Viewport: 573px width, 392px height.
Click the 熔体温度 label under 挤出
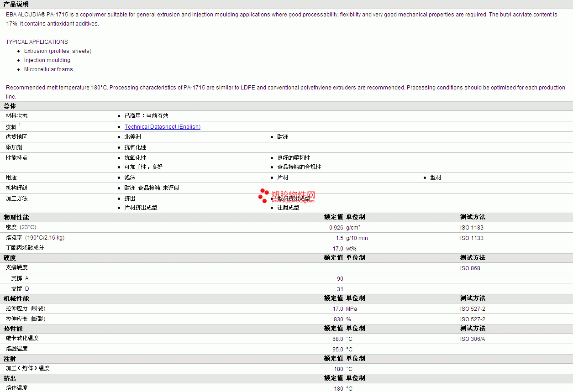pos(16,388)
